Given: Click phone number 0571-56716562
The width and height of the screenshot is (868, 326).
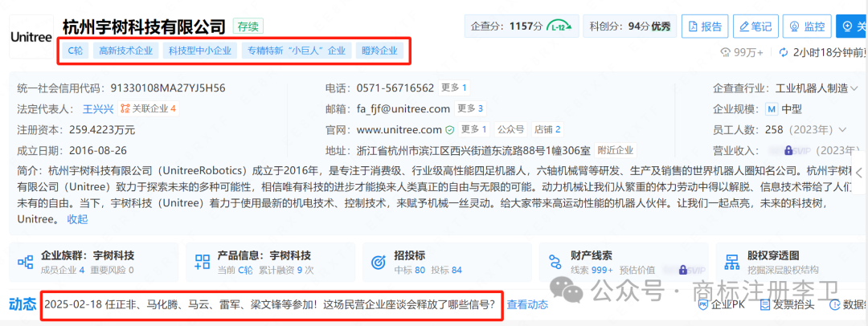Looking at the screenshot, I should [395, 88].
